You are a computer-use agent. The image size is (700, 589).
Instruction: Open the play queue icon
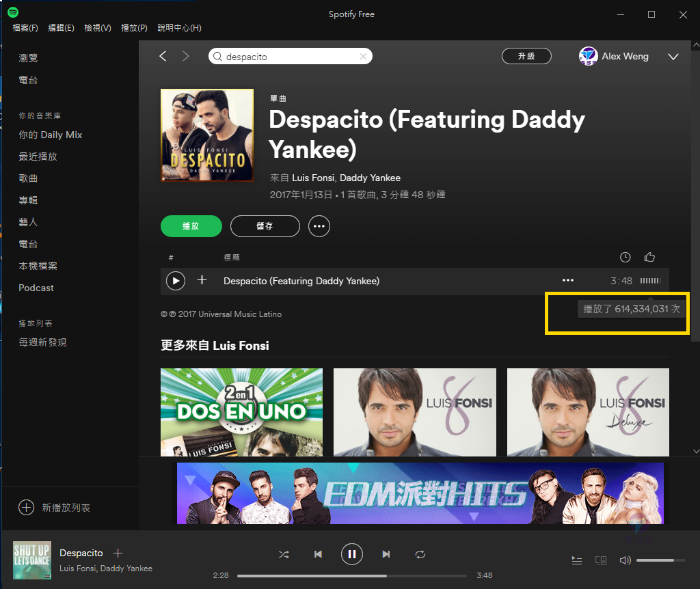[577, 560]
